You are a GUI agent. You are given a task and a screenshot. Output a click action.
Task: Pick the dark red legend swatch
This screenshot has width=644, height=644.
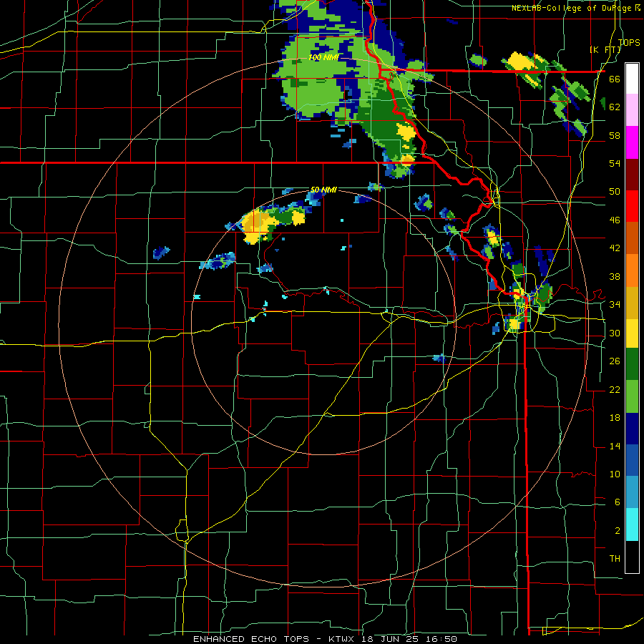tap(632, 174)
